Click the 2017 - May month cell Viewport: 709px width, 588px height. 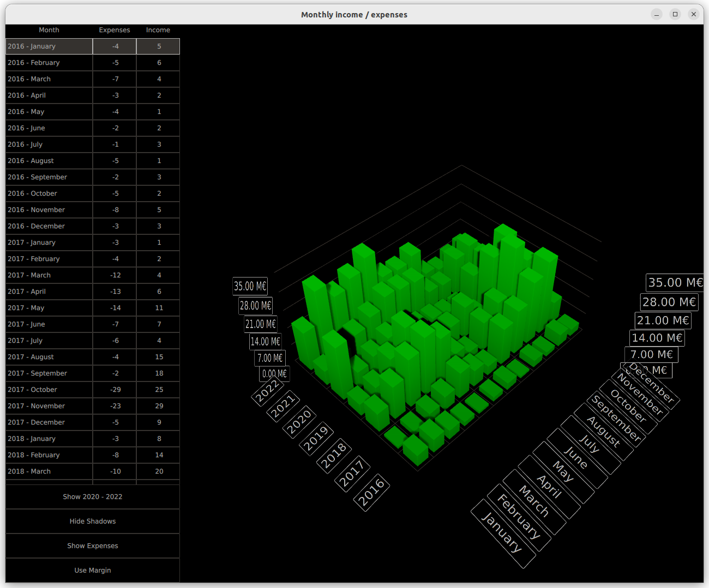coord(49,308)
